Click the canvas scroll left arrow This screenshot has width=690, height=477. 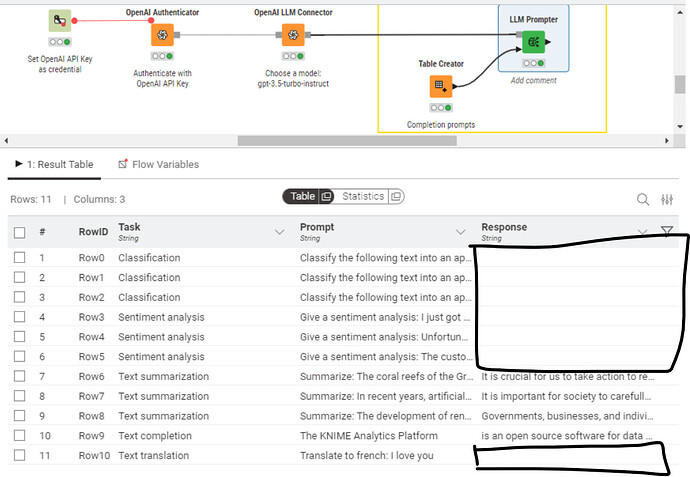coord(6,141)
